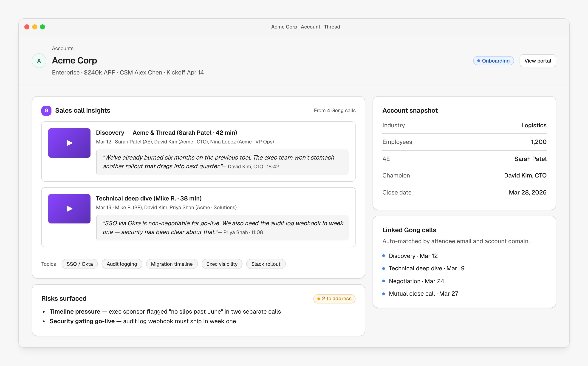588x366 pixels.
Task: Play the Discovery call recording
Action: pyautogui.click(x=69, y=143)
